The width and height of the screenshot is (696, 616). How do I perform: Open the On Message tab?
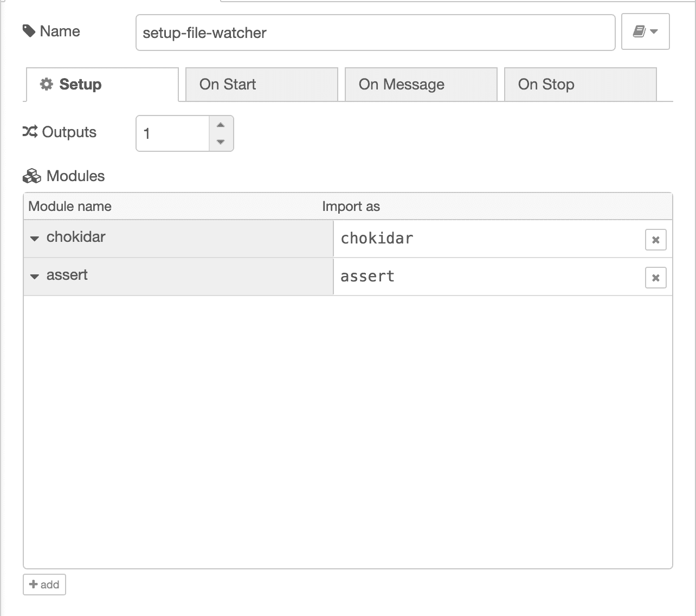[421, 85]
